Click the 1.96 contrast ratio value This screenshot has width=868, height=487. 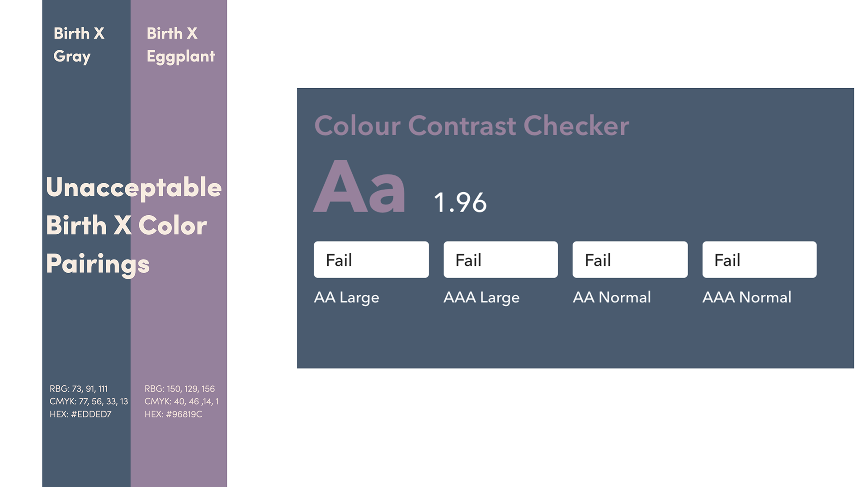coord(460,202)
